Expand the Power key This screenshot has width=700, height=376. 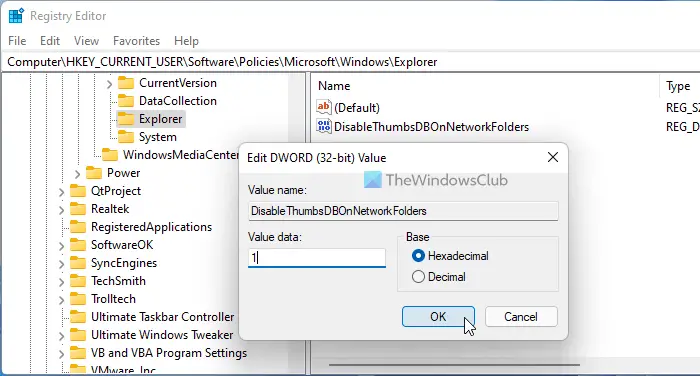[77, 174]
